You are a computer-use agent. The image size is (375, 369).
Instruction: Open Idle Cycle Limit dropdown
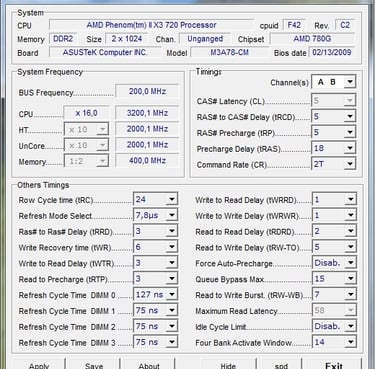334,326
